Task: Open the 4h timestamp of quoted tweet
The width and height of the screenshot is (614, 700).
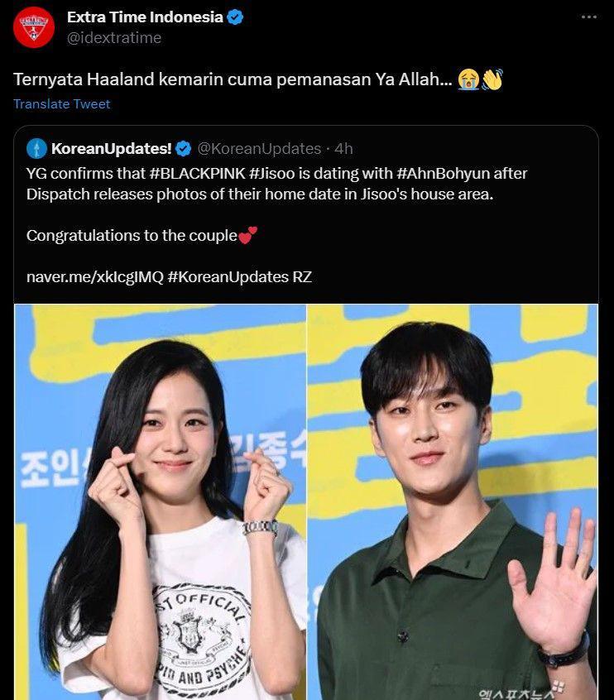Action: (343, 149)
